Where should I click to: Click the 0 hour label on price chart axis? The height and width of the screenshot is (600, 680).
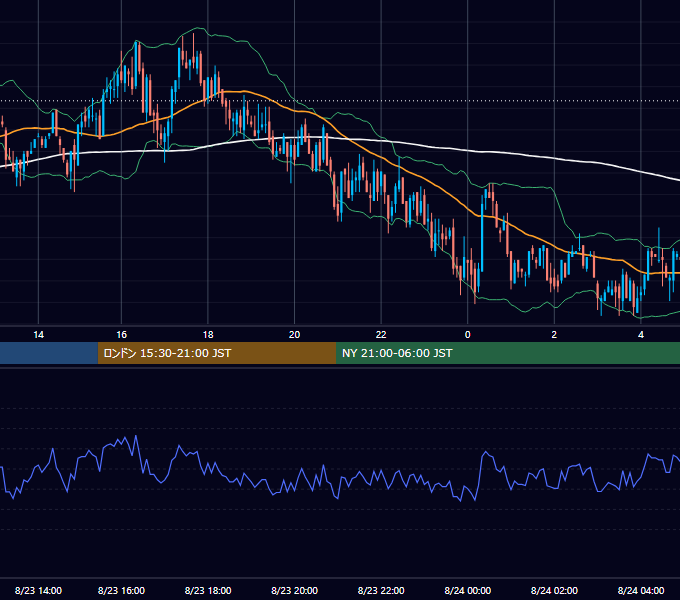pyautogui.click(x=468, y=335)
